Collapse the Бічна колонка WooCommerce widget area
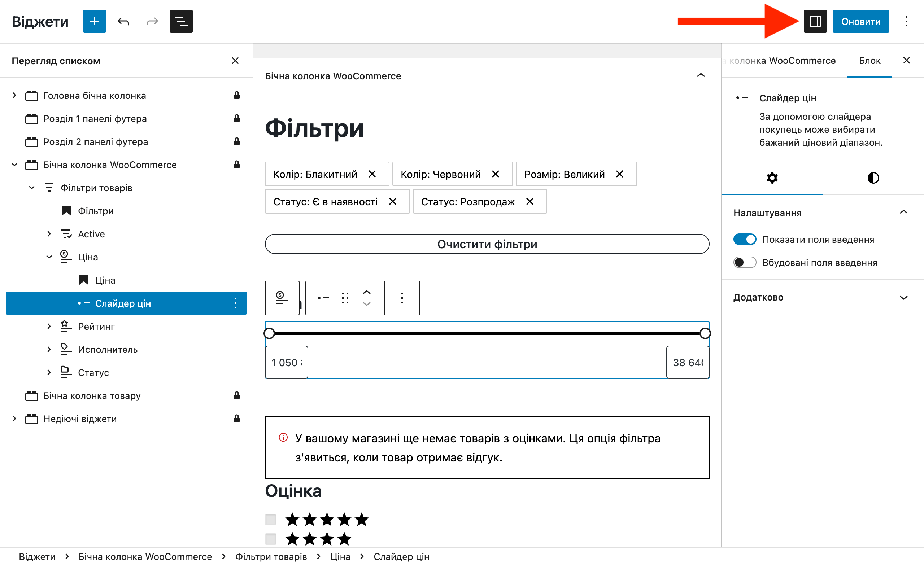This screenshot has height=565, width=924. 701,75
